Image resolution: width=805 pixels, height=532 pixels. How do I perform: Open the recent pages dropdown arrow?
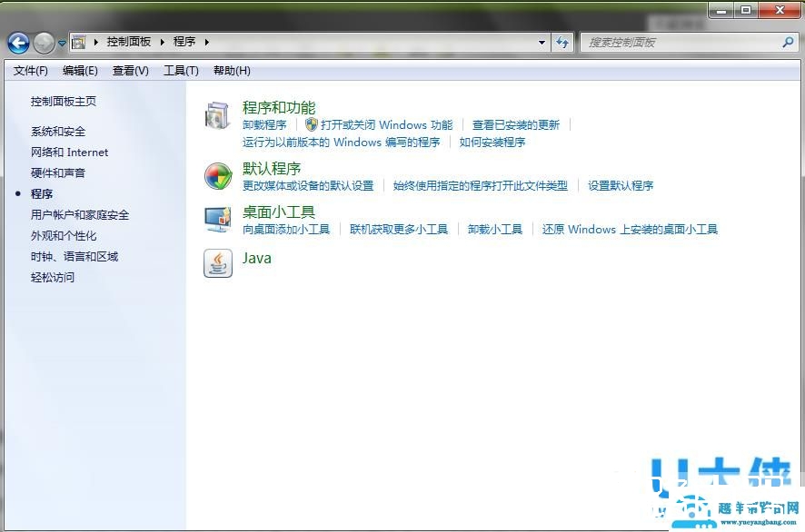tap(62, 43)
